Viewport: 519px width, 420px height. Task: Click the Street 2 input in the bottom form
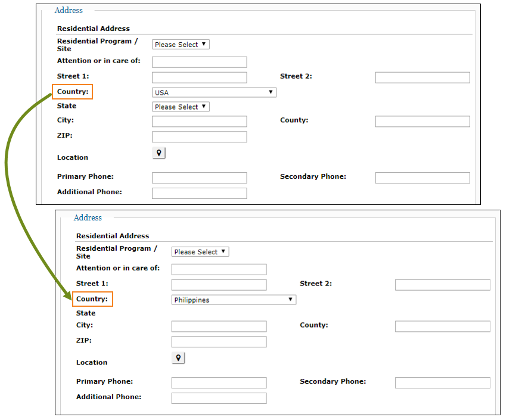tap(442, 284)
